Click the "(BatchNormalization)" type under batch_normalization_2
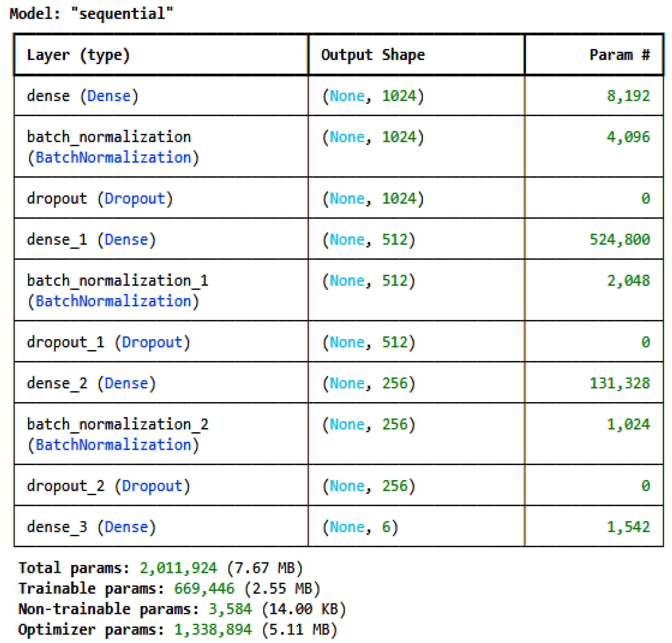The height and width of the screenshot is (643, 672). tap(113, 445)
